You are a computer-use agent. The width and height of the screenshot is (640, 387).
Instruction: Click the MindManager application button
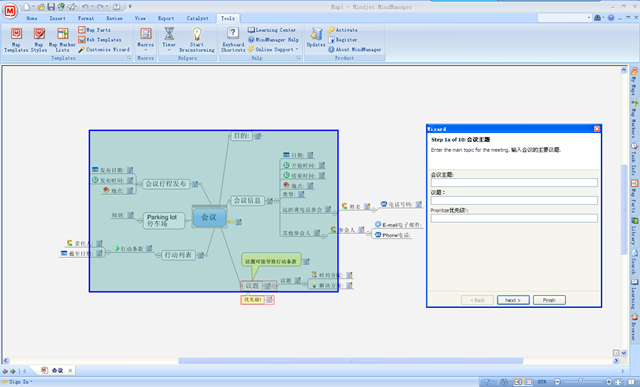point(10,11)
